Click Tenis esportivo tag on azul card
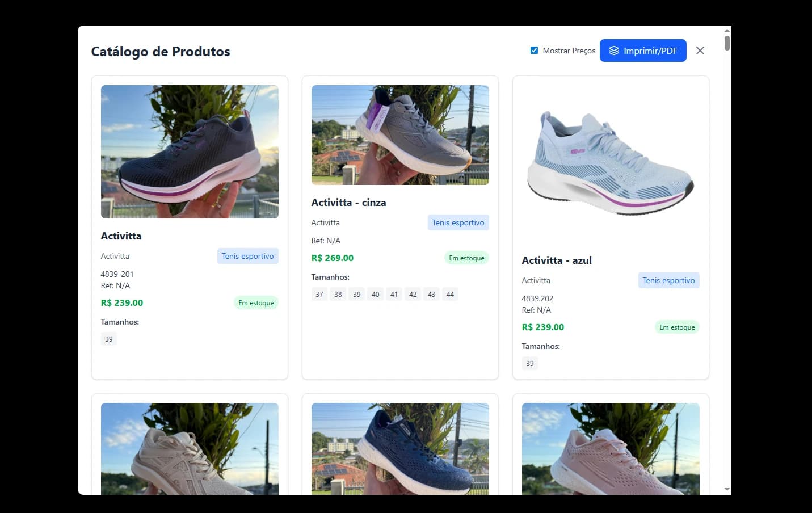The image size is (812, 513). click(x=668, y=280)
